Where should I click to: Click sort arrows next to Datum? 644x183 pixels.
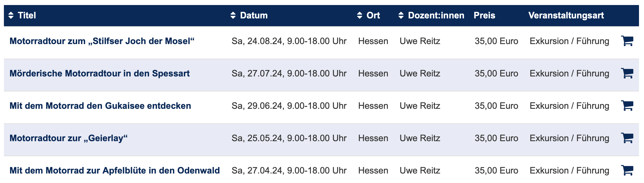[x=233, y=15]
